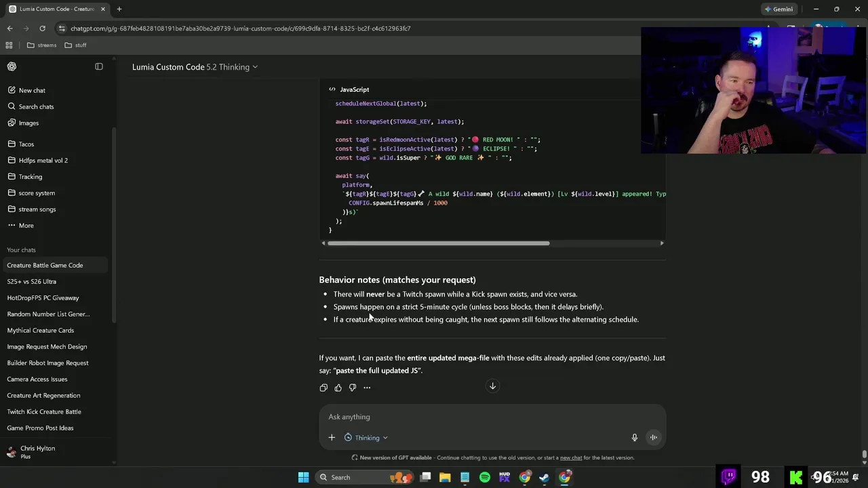The width and height of the screenshot is (868, 488).
Task: Click the new chat link in notice
Action: pyautogui.click(x=571, y=457)
